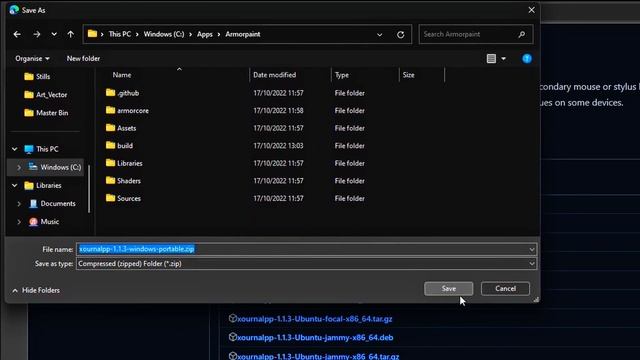
Task: Open the Save as type combo box
Action: pyautogui.click(x=306, y=264)
